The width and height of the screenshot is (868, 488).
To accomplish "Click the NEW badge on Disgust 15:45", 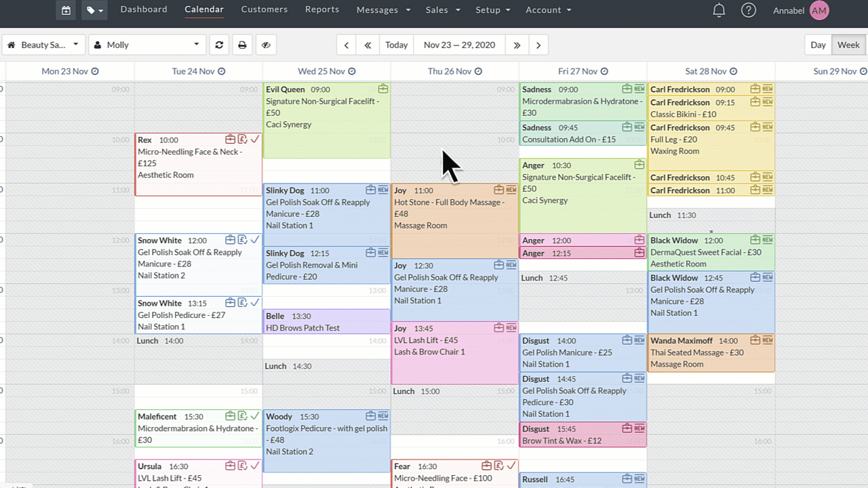I will pos(639,428).
